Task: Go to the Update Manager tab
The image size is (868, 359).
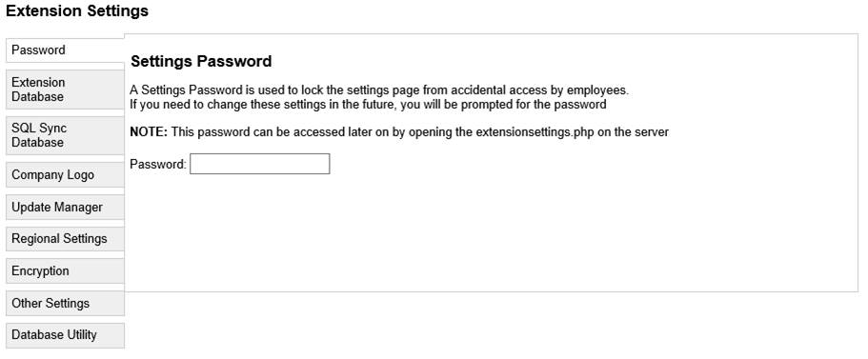Action: (65, 207)
